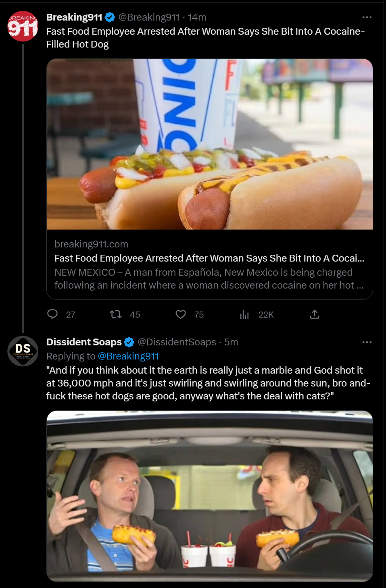Click the Breaking911 display name
The height and width of the screenshot is (588, 386).
point(74,17)
